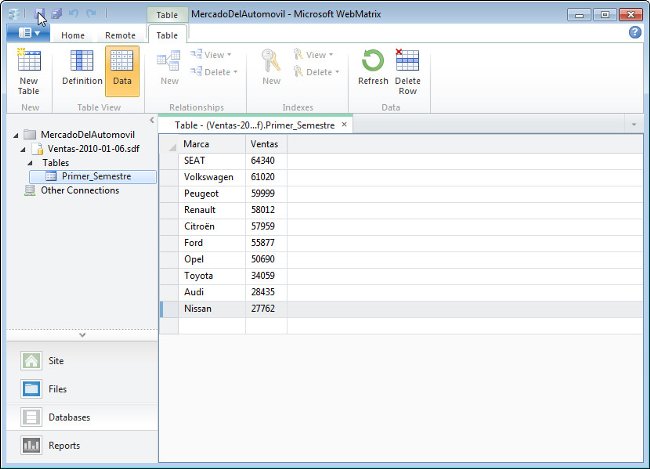Click the Renault cell
Image resolution: width=650 pixels, height=469 pixels.
coord(212,210)
